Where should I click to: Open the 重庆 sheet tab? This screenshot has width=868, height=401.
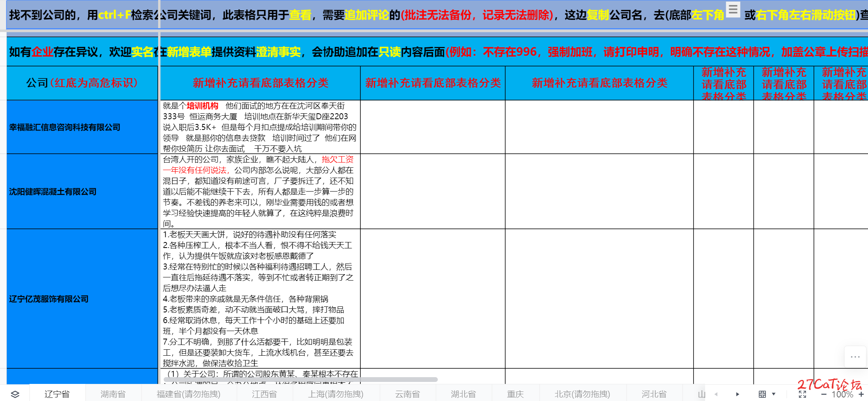[x=516, y=394]
